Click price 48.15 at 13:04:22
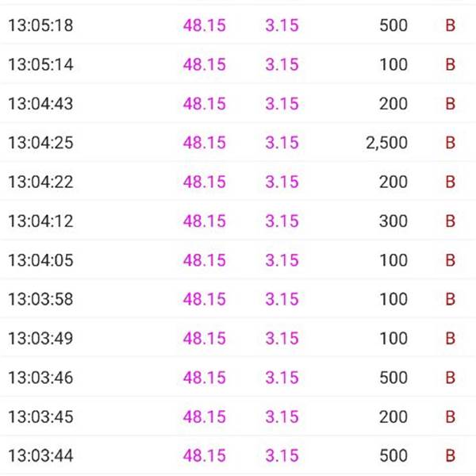The width and height of the screenshot is (476, 476). [x=205, y=182]
